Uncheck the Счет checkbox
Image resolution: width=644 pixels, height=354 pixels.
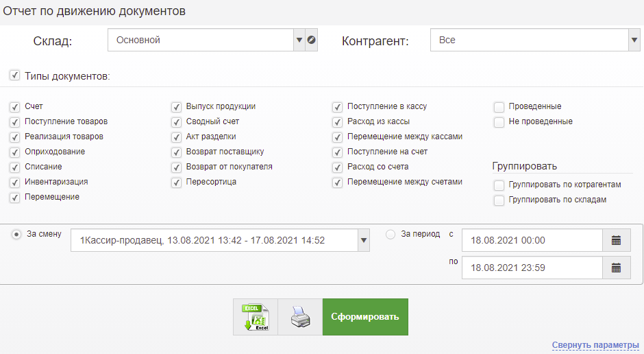(14, 107)
